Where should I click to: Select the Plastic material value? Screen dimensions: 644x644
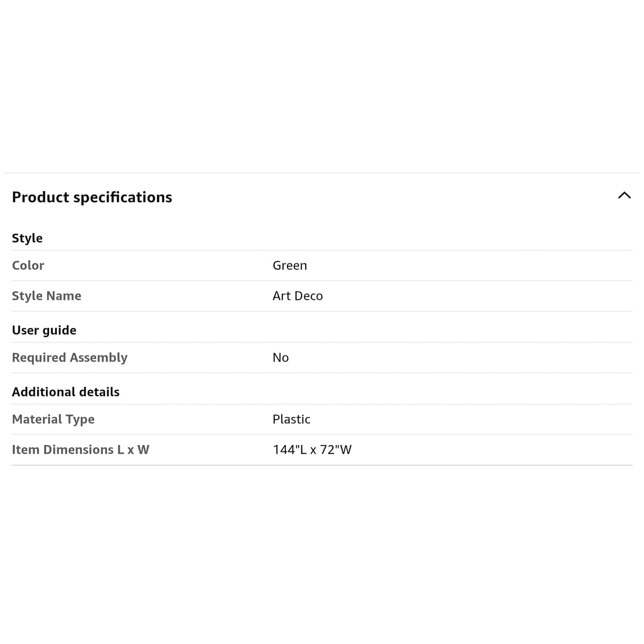pos(291,419)
